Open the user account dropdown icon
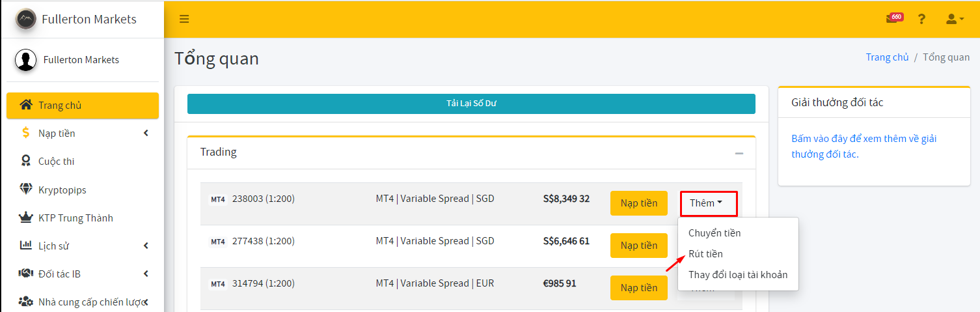The width and height of the screenshot is (980, 312). pos(955,19)
